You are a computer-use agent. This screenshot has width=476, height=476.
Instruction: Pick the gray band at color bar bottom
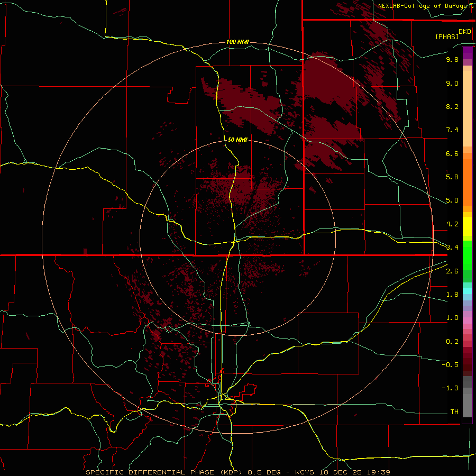[467, 406]
